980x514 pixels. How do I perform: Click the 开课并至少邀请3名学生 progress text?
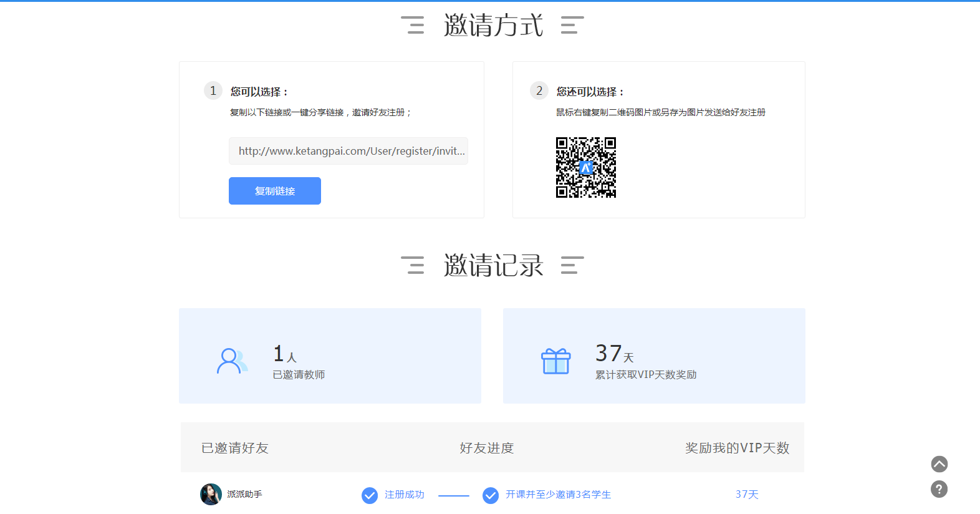point(558,495)
